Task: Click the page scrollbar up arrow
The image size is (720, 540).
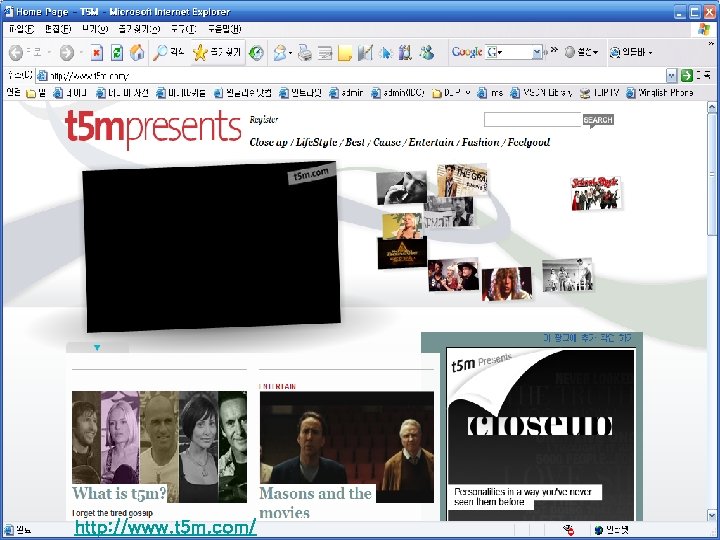Action: [x=712, y=108]
